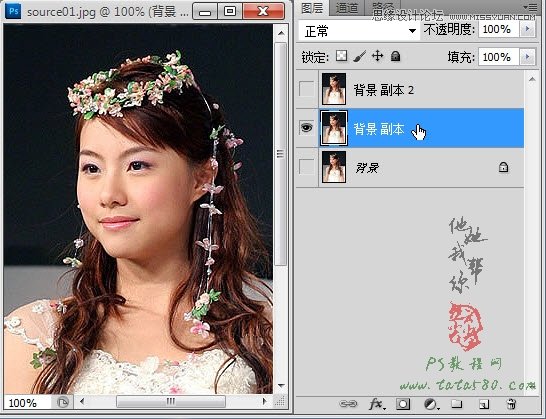Switch to the 图层 tab
Viewport: 546px width, 419px height.
click(312, 8)
